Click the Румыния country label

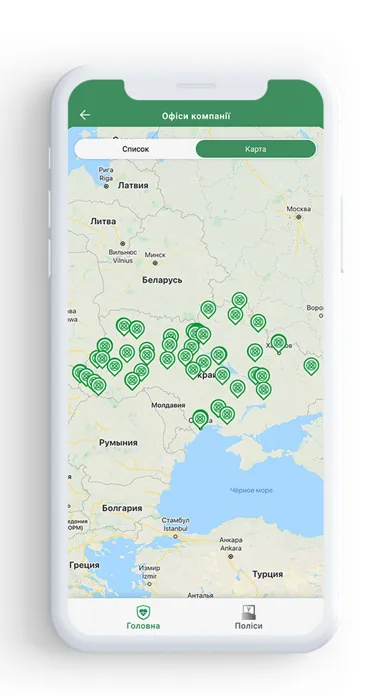coord(118,443)
